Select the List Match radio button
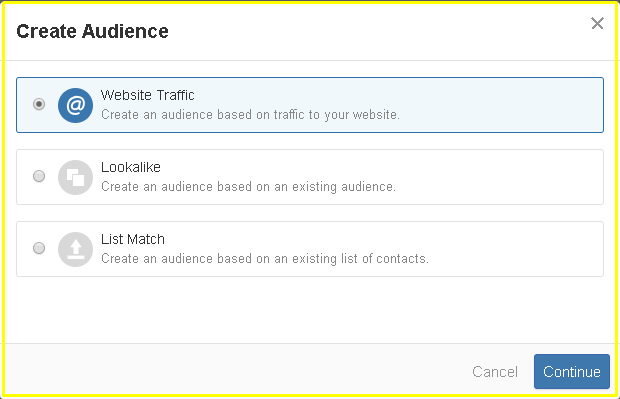 (39, 248)
